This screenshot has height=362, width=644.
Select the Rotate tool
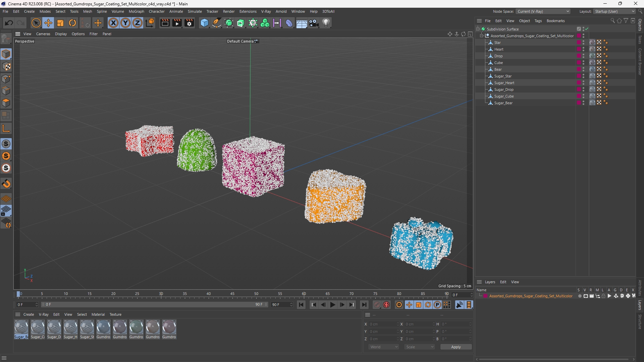pos(72,23)
